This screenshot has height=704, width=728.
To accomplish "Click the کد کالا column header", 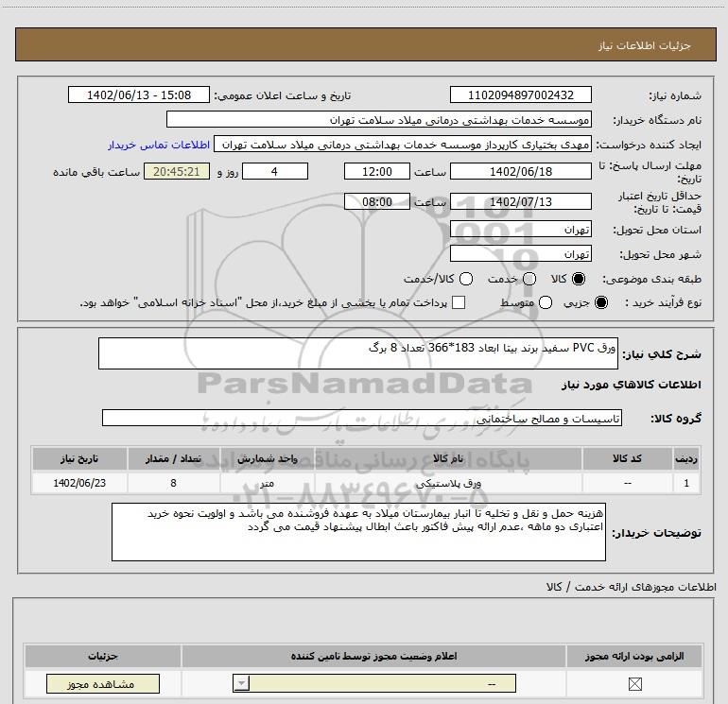I will [x=627, y=458].
